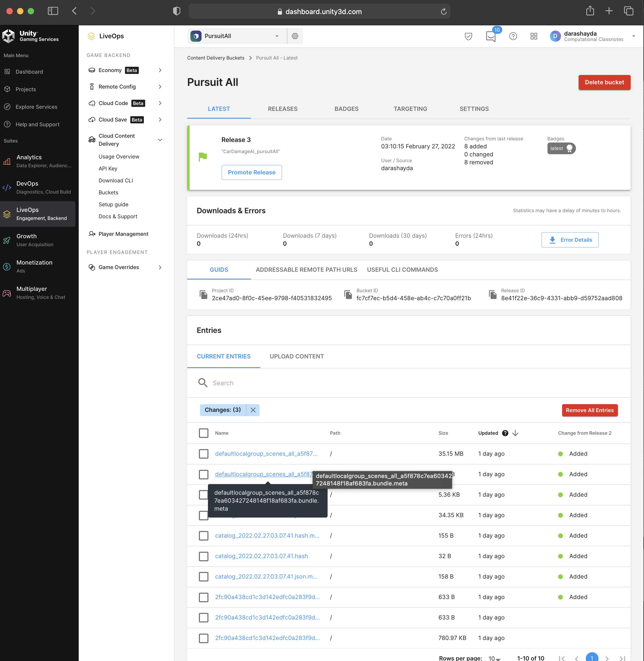This screenshot has width=644, height=661.
Task: Select checkbox for 780.97 KB entry row
Action: click(204, 638)
